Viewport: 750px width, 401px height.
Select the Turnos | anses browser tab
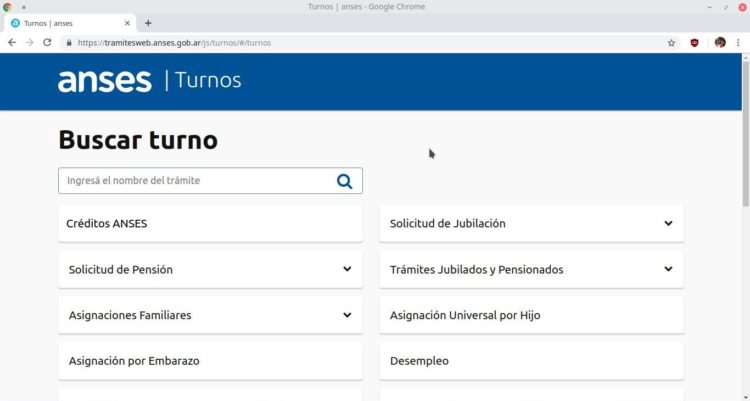point(70,23)
